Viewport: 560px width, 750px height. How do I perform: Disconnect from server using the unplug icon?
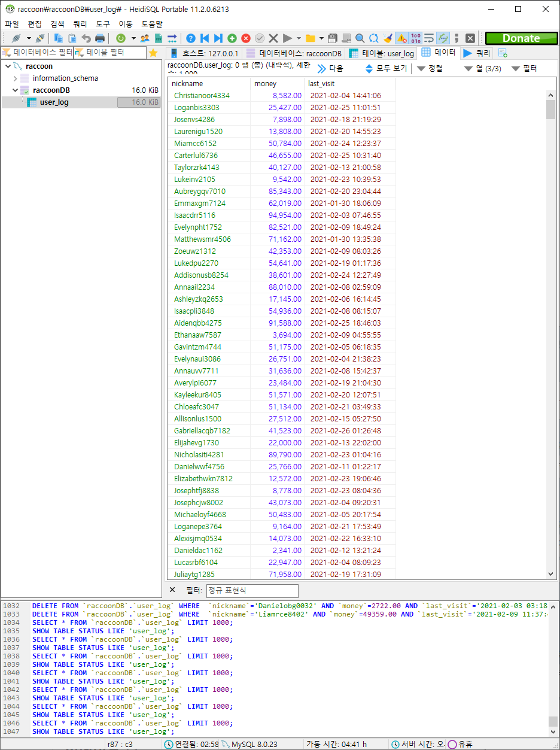[x=40, y=38]
